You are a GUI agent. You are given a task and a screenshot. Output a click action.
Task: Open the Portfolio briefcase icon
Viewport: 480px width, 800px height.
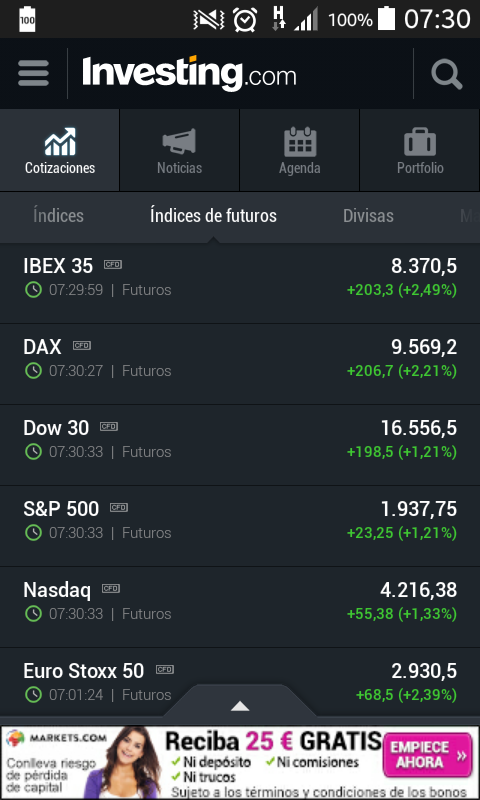(420, 141)
